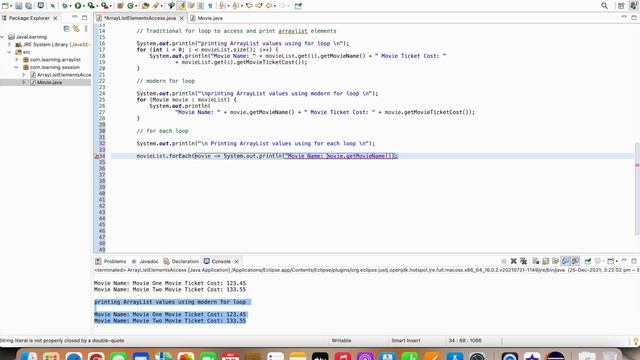Image resolution: width=640 pixels, height=360 pixels.
Task: Click the error marker on the editor overview ruler
Action: (637, 165)
